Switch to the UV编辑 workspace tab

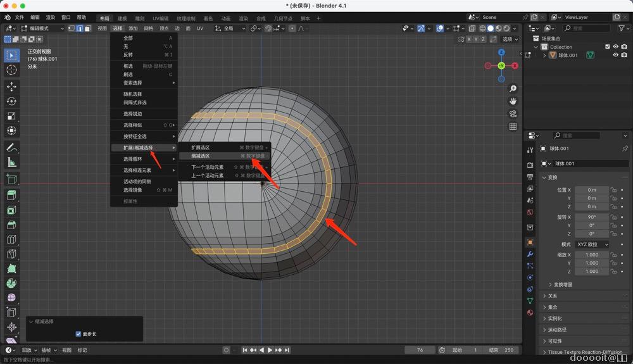click(x=160, y=18)
